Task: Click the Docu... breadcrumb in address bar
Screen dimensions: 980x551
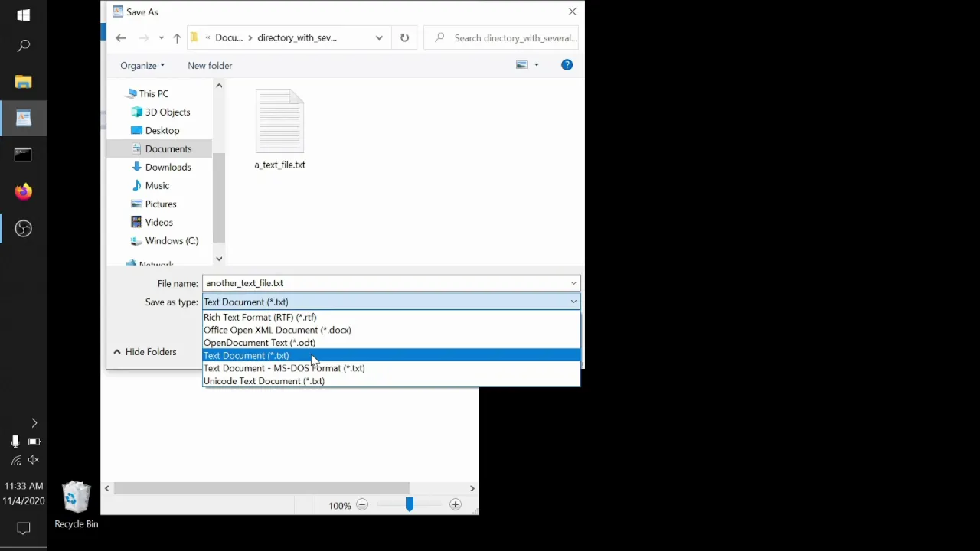Action: click(228, 37)
